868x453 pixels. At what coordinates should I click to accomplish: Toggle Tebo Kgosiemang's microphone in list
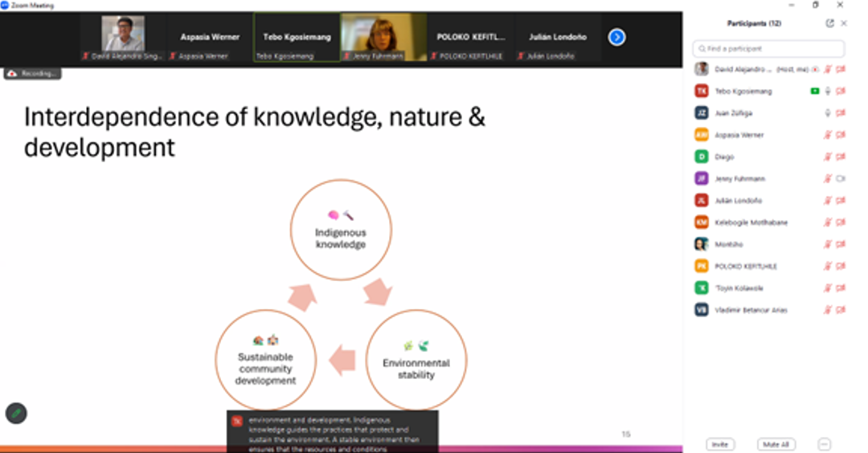click(x=828, y=91)
